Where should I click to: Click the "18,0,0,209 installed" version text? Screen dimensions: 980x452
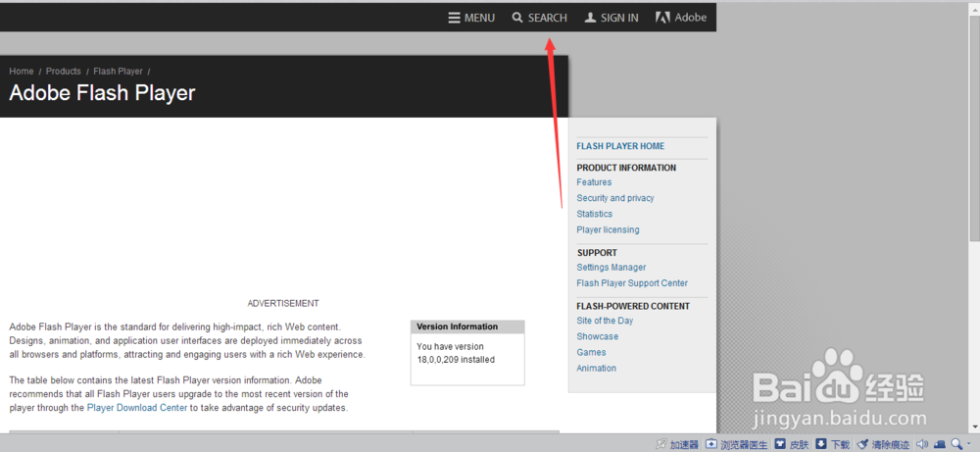coord(456,360)
